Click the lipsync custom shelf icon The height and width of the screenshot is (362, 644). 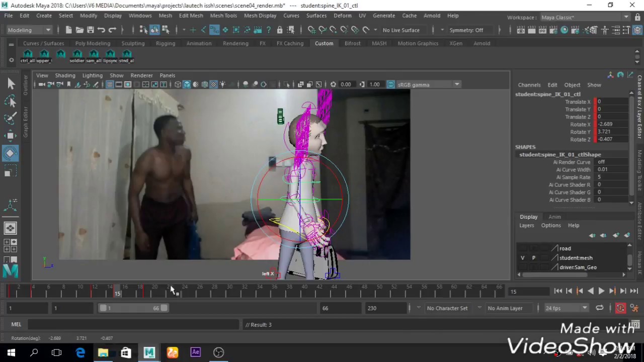pos(110,56)
